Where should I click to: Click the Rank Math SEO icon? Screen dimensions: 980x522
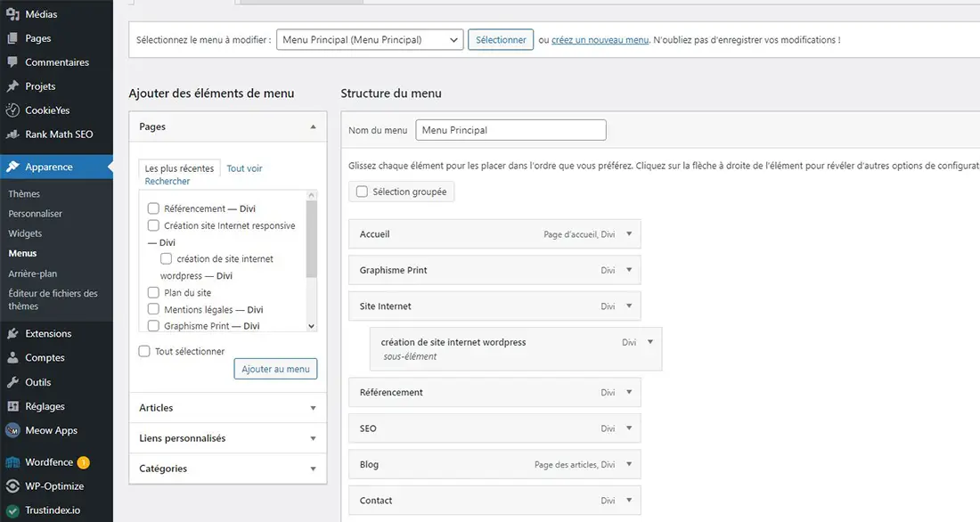(12, 135)
